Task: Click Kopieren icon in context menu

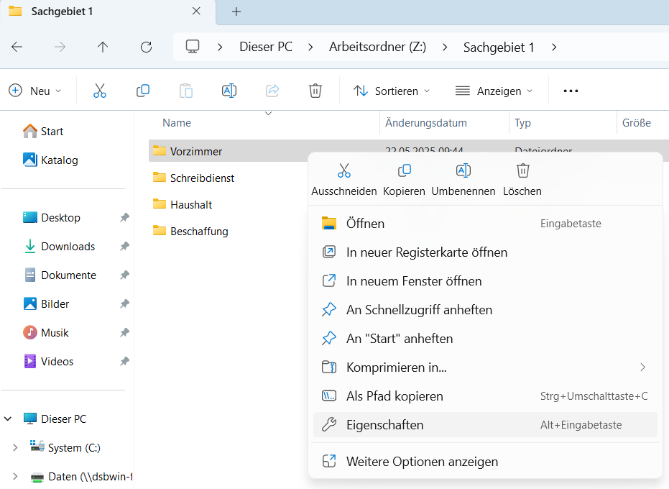Action: (x=404, y=171)
